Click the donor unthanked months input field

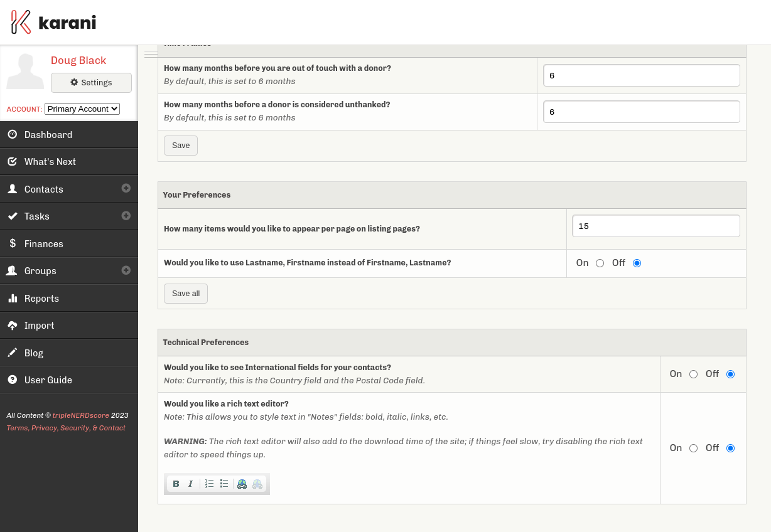pyautogui.click(x=641, y=112)
